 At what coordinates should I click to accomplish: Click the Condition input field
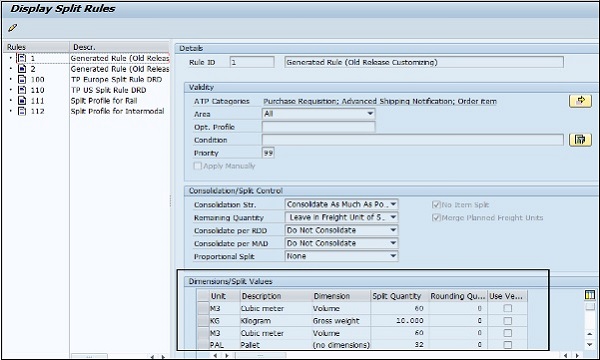pyautogui.click(x=412, y=140)
